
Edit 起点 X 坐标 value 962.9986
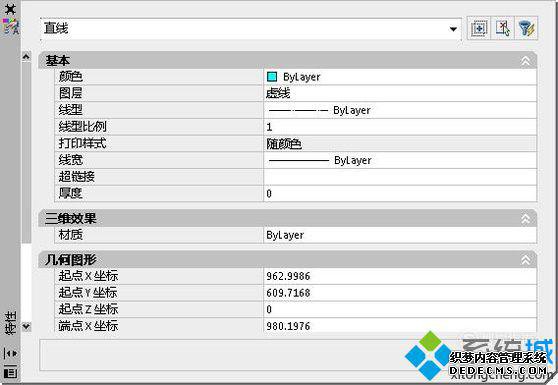(x=400, y=276)
